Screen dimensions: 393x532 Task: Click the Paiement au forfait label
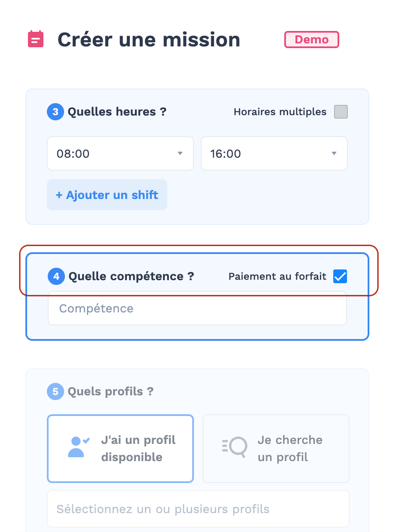pos(277,276)
